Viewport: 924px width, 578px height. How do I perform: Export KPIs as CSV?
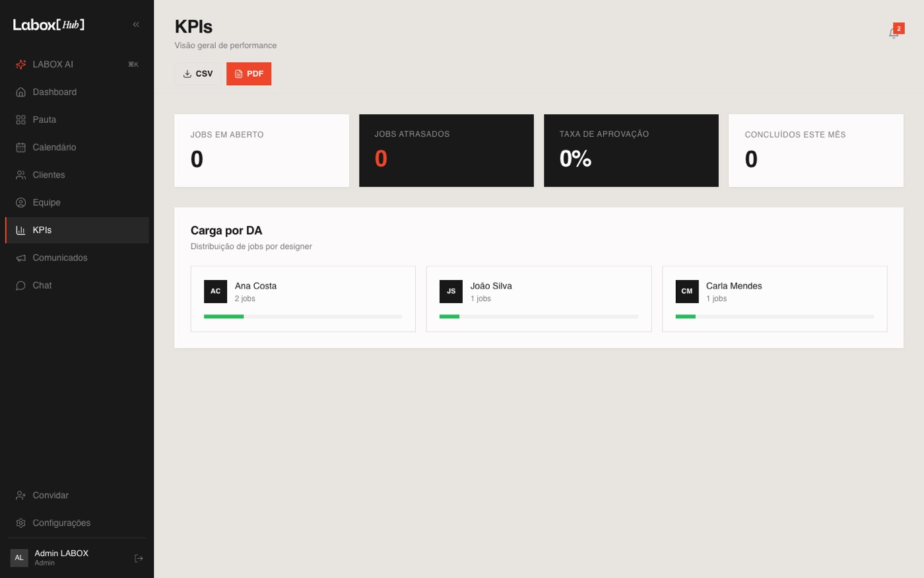[x=198, y=73]
